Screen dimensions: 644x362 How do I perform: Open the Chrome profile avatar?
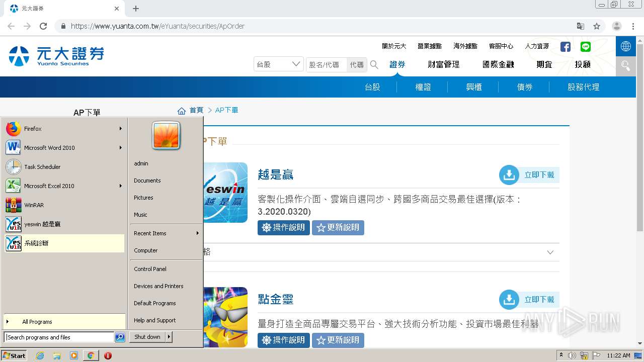pyautogui.click(x=617, y=26)
